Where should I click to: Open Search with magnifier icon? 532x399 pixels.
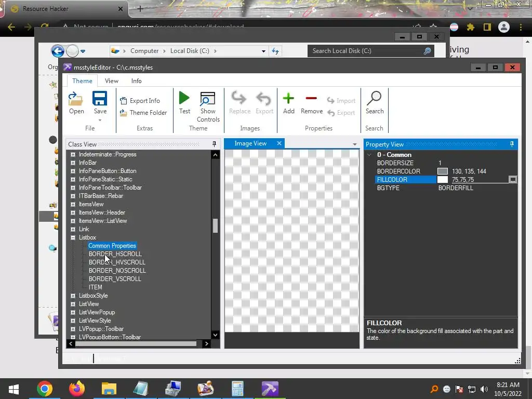(x=375, y=103)
